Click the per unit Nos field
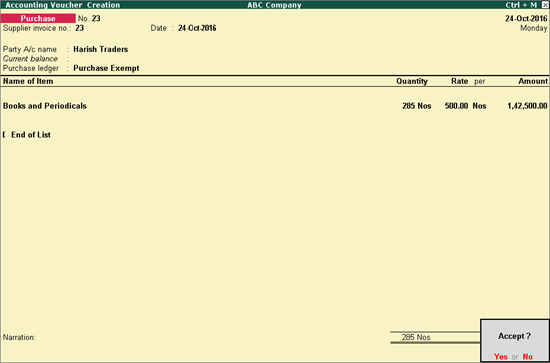This screenshot has height=363, width=550. click(479, 106)
